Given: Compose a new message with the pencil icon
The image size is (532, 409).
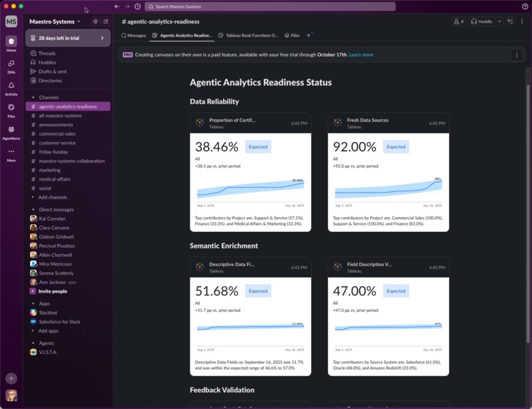Looking at the screenshot, I should (106, 21).
